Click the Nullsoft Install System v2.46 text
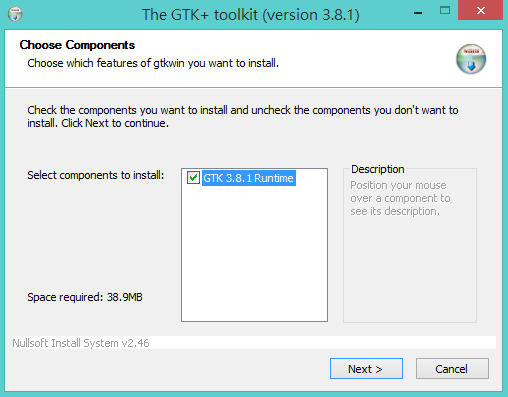The height and width of the screenshot is (397, 508). coord(81,343)
